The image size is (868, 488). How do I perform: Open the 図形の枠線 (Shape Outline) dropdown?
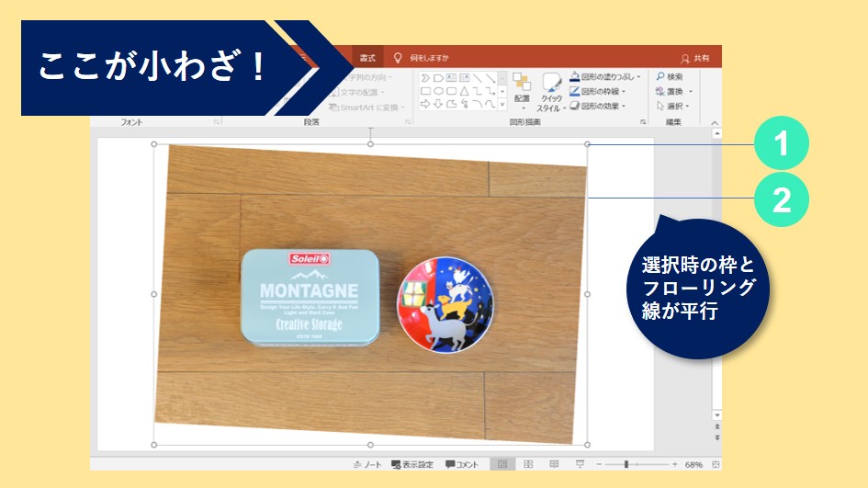pyautogui.click(x=598, y=91)
